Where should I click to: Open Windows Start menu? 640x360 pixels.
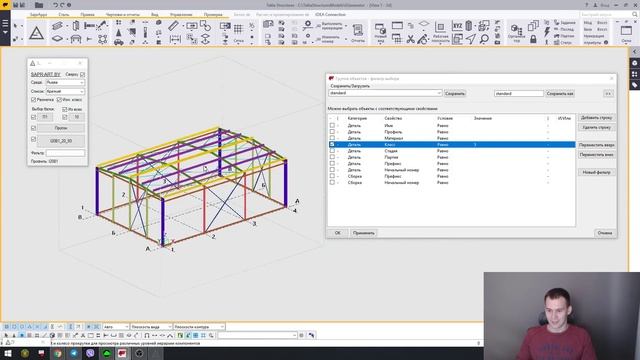pos(7,353)
